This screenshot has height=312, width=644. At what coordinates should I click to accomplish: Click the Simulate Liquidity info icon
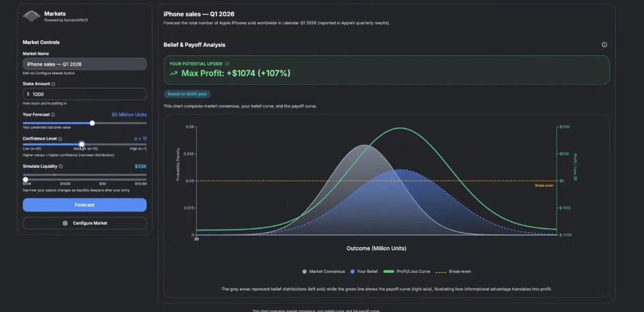(x=61, y=166)
